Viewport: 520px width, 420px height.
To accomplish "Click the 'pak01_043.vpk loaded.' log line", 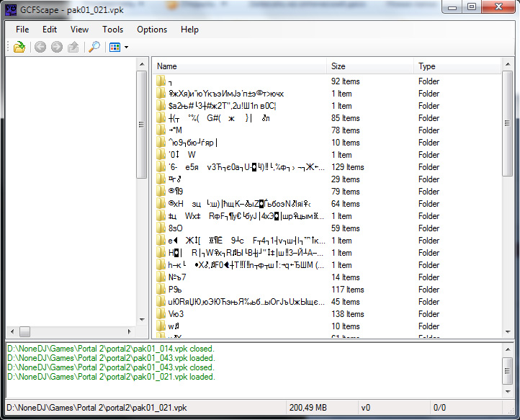I will point(111,358).
